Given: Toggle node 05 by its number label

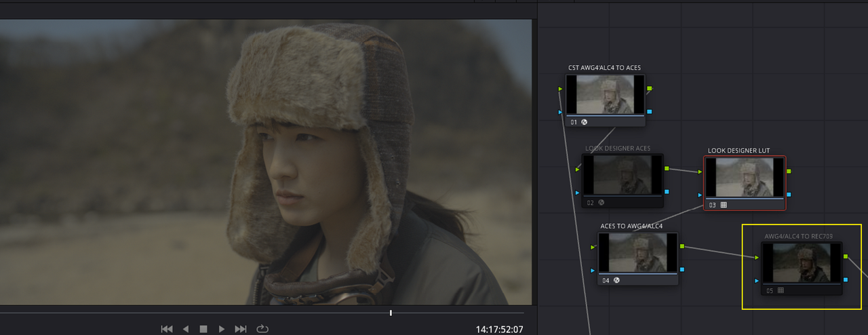Looking at the screenshot, I should coord(770,290).
